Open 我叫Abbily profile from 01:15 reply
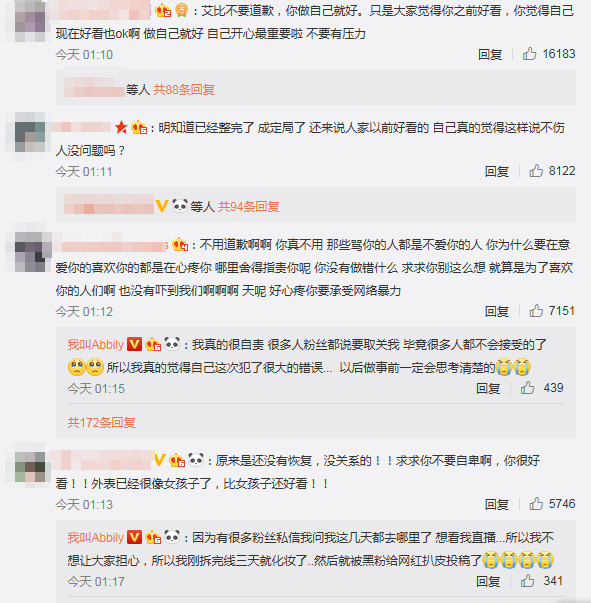 coord(96,344)
